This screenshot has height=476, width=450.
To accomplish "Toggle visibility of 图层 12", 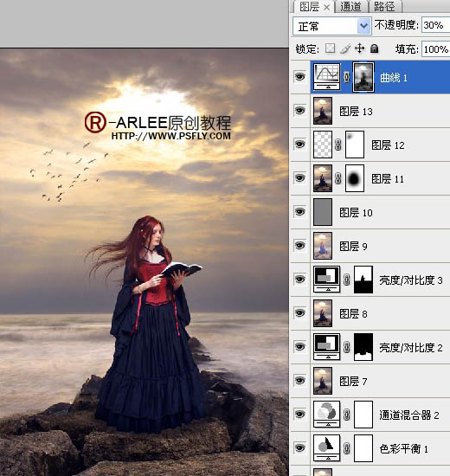I will pyautogui.click(x=299, y=144).
